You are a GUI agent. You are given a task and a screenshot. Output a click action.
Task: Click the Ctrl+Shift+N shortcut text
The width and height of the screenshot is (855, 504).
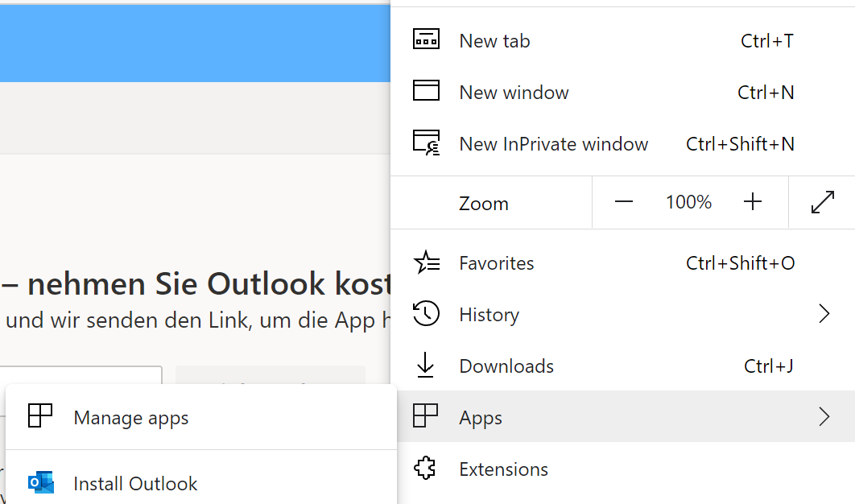[740, 143]
